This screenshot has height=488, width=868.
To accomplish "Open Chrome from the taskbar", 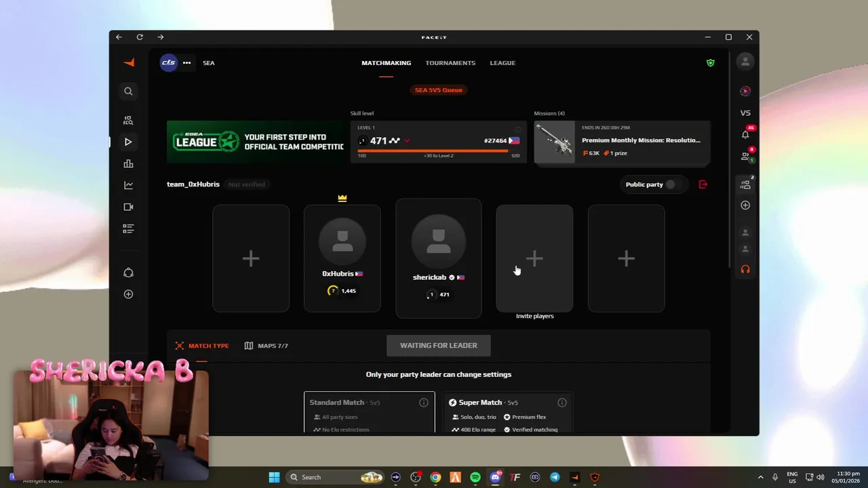I will click(x=435, y=477).
